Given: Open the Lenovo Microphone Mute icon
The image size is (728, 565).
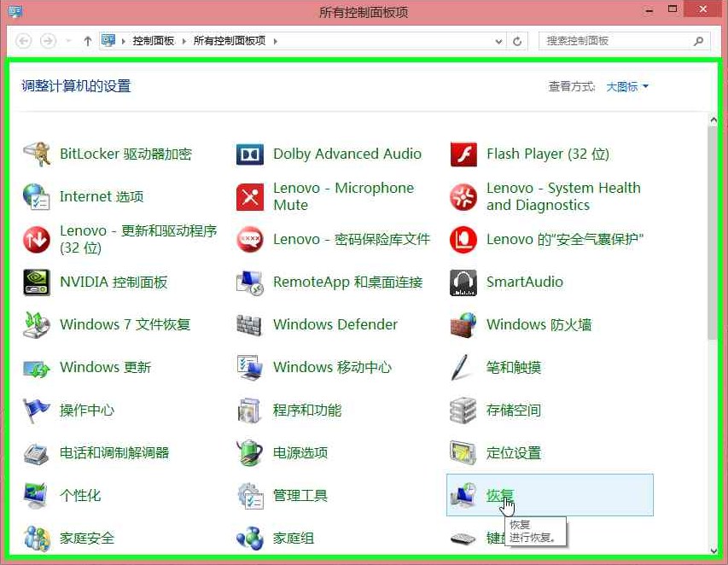Looking at the screenshot, I should point(249,197).
